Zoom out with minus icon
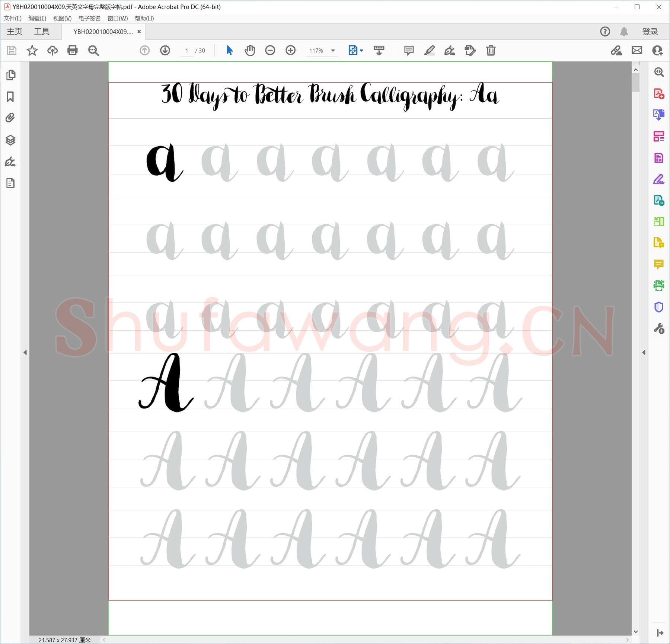Screen dimensions: 670x644 270,50
